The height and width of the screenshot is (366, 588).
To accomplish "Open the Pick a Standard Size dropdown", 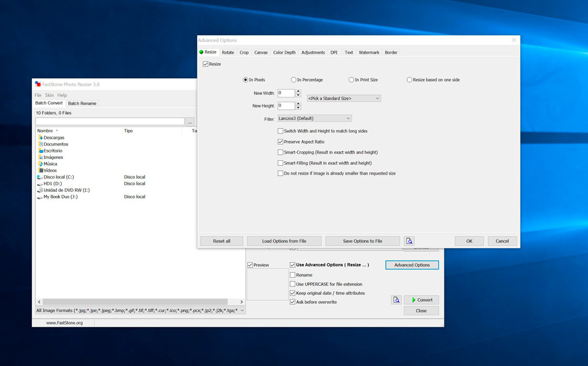I will click(x=343, y=98).
